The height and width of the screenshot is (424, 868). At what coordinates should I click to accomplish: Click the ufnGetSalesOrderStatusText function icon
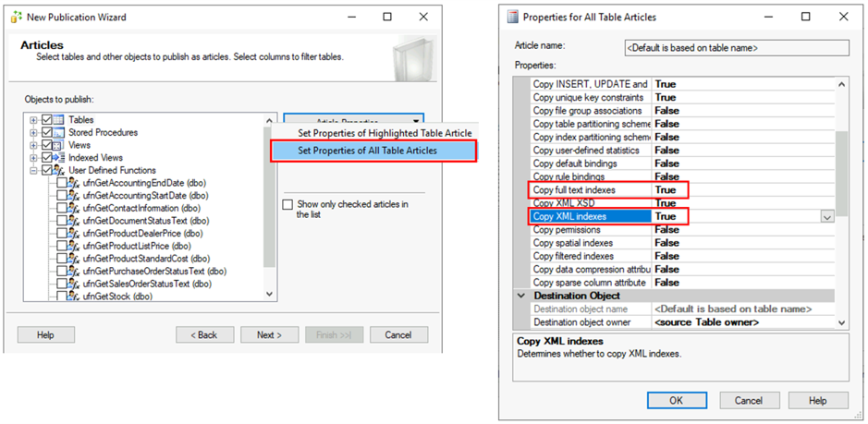point(74,285)
